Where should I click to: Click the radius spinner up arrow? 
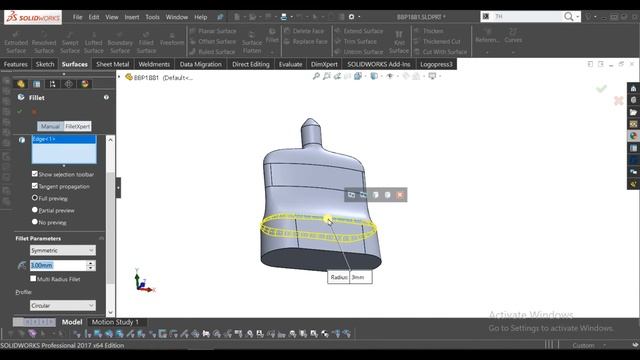(91, 263)
